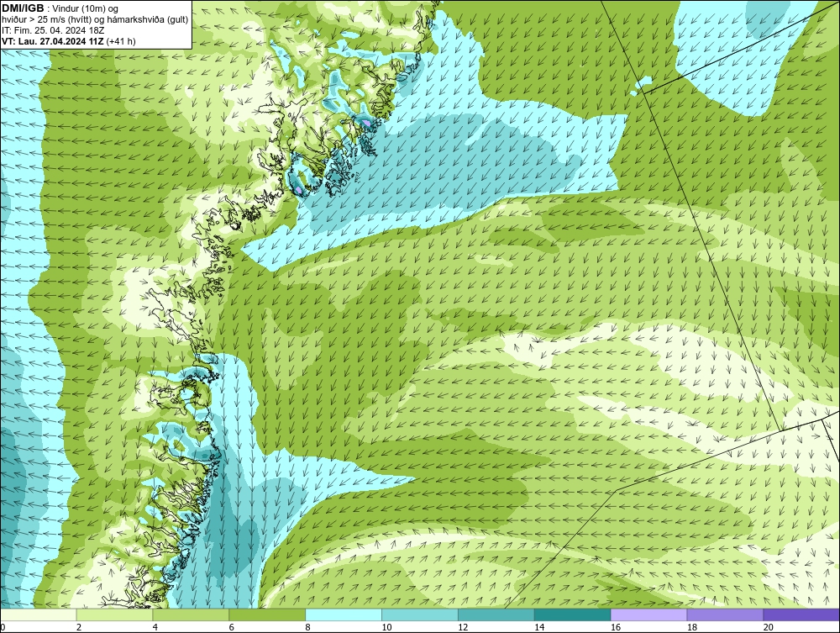Click the legend scale label '14'
This screenshot has width=840, height=633.
539,627
